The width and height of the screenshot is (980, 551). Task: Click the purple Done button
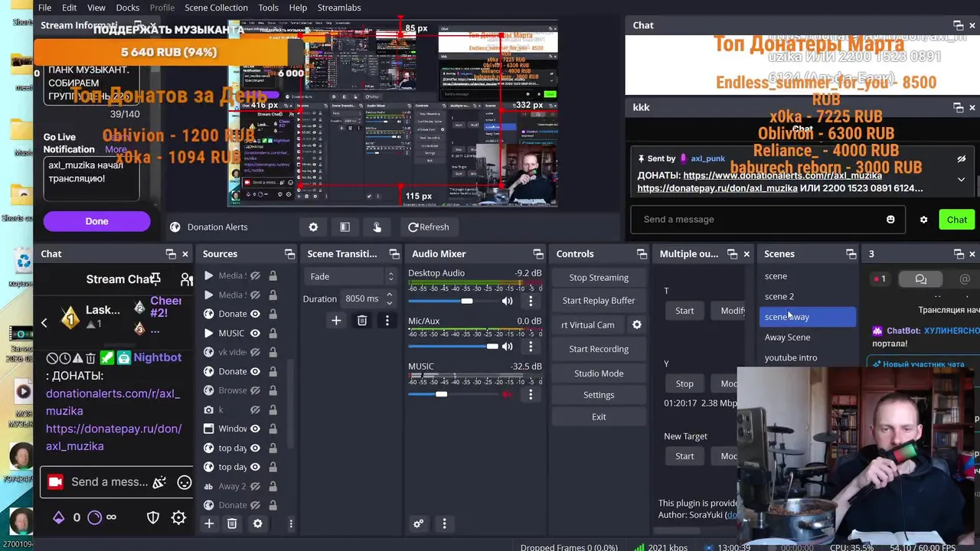click(x=96, y=221)
